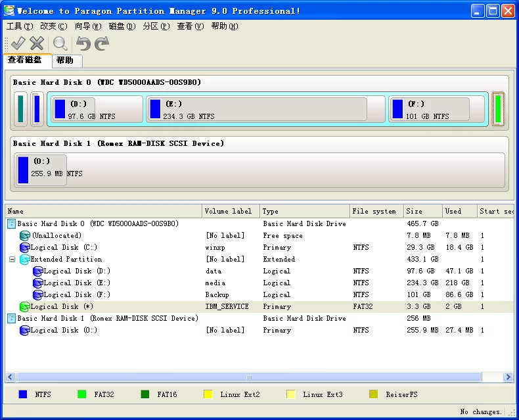Sort by the Type column header
The height and width of the screenshot is (420, 519).
[305, 212]
